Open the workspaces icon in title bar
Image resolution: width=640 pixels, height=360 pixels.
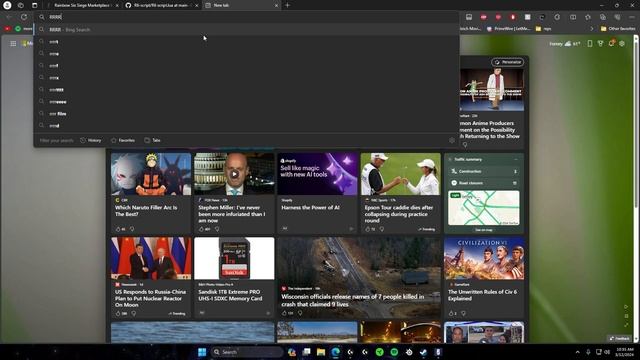pos(21,5)
